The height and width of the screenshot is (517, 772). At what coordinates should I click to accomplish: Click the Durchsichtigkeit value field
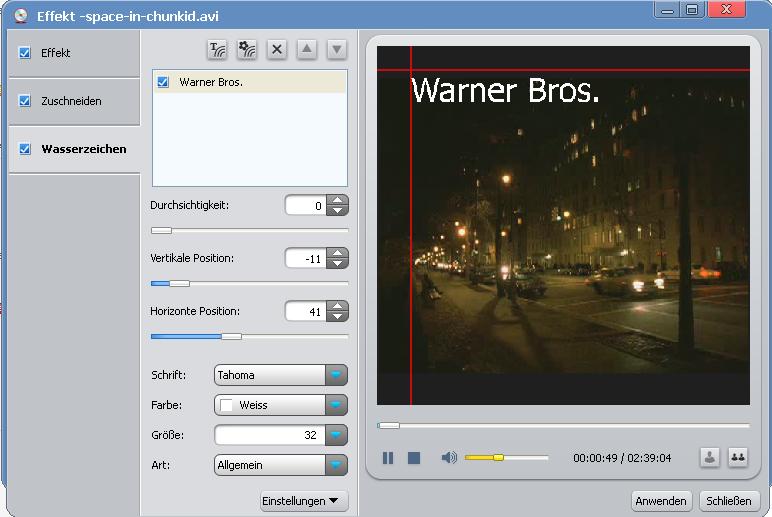(x=306, y=205)
